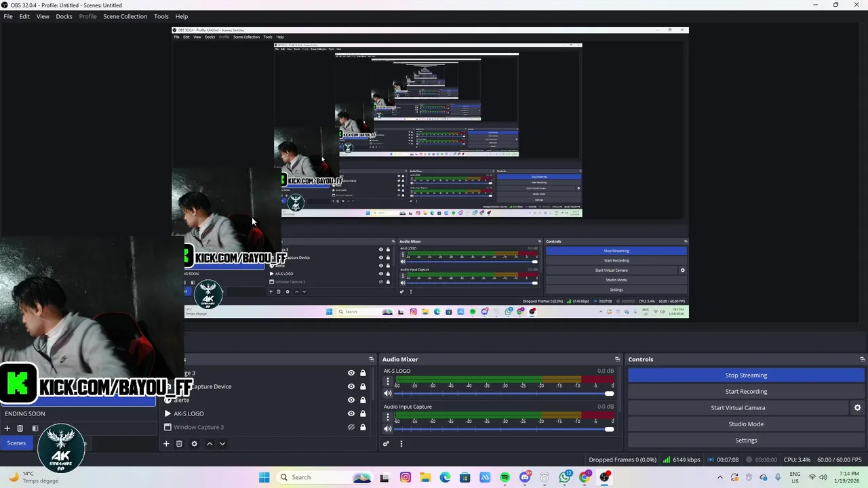Viewport: 868px width, 488px height.
Task: Mute the AK-S LOGO audio
Action: (388, 393)
